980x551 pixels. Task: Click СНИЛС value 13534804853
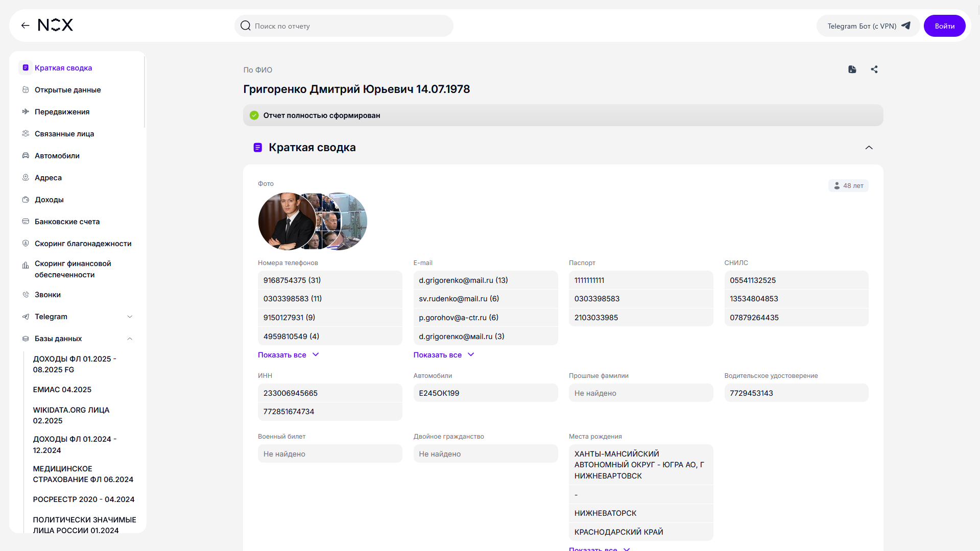point(796,299)
